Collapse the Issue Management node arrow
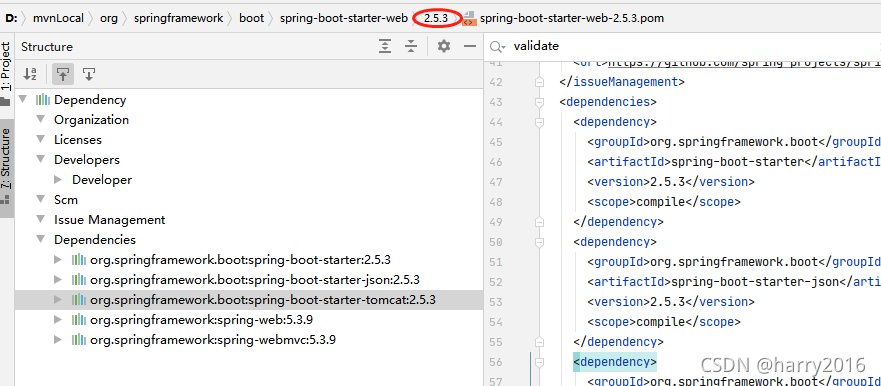The width and height of the screenshot is (881, 386). (x=40, y=220)
